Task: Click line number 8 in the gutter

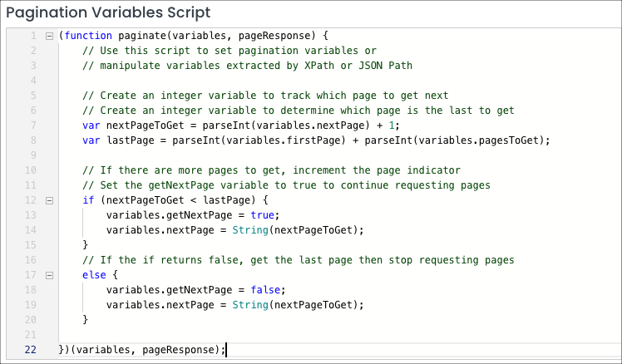Action: point(32,140)
